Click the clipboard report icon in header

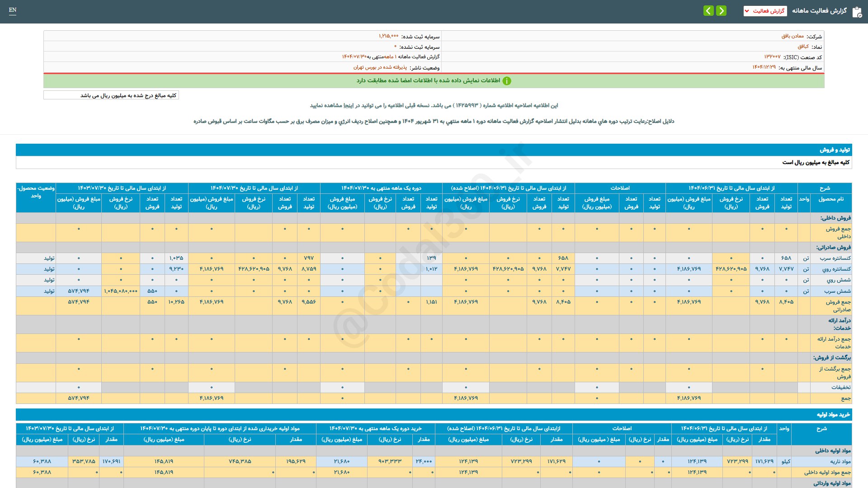tap(857, 11)
